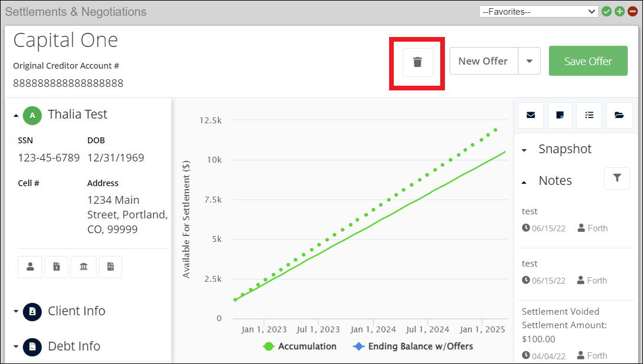The height and width of the screenshot is (364, 643).
Task: Open the envelope email icon
Action: click(531, 115)
